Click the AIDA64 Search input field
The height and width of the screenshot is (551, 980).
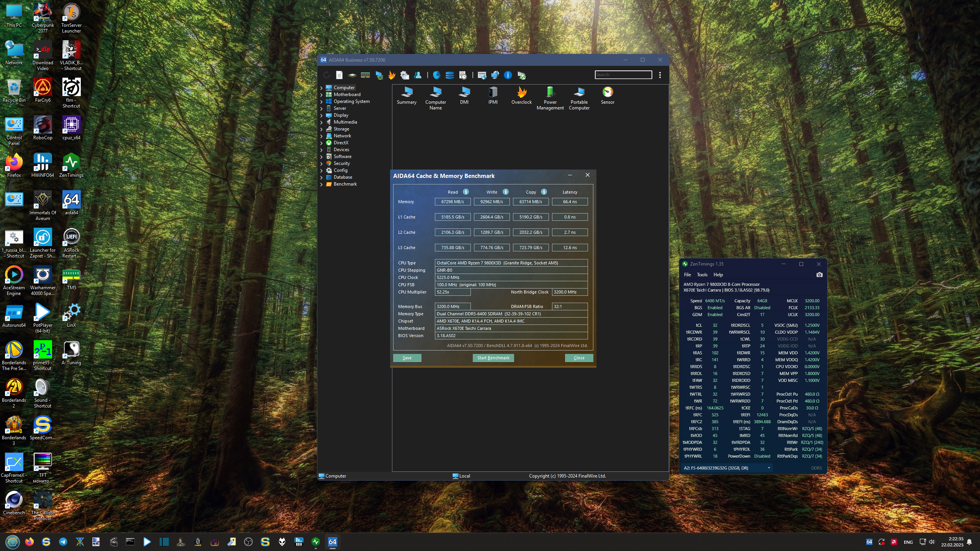pyautogui.click(x=623, y=75)
